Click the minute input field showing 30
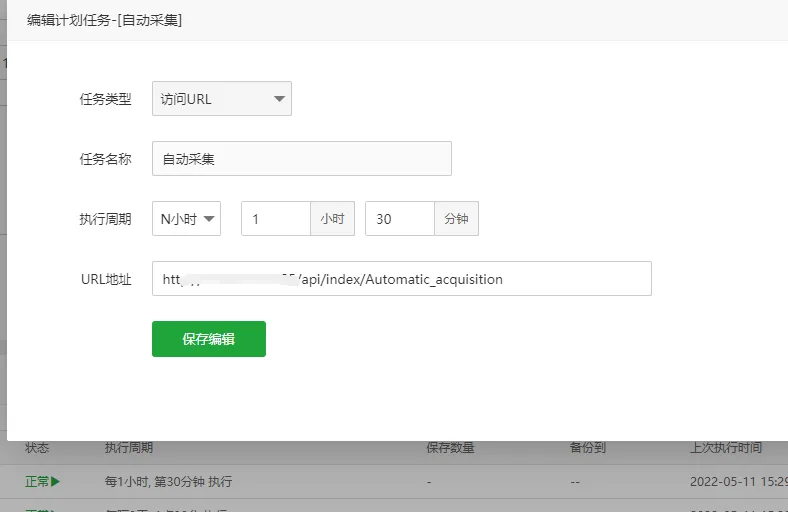 400,219
